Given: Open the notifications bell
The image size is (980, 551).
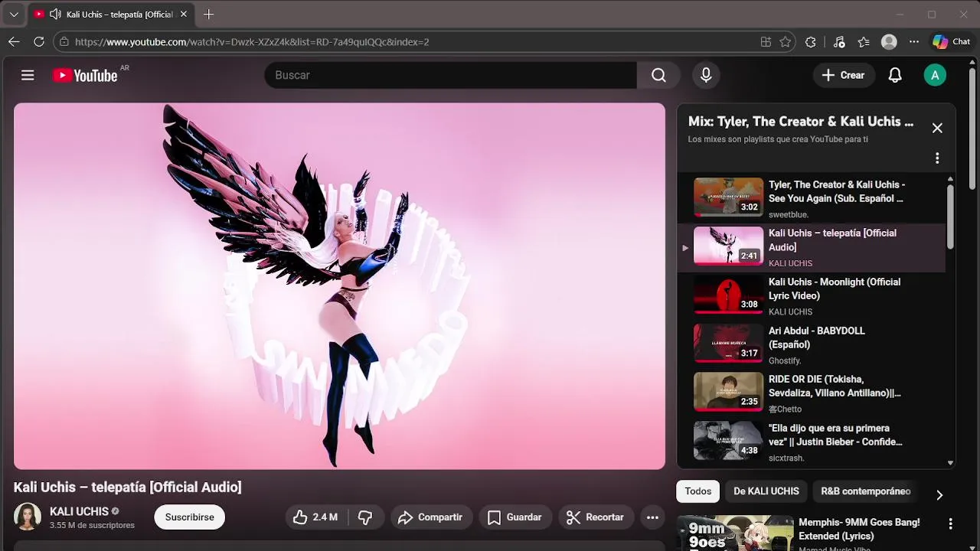Looking at the screenshot, I should [894, 75].
